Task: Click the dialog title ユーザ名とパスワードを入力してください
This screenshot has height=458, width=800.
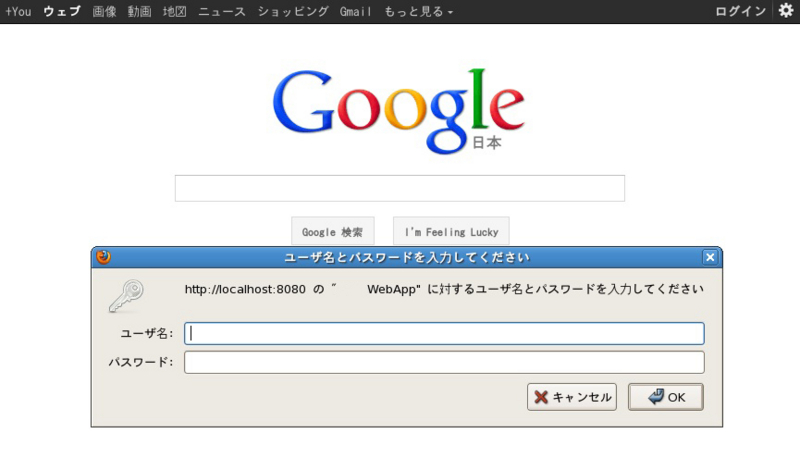Action: [407, 257]
